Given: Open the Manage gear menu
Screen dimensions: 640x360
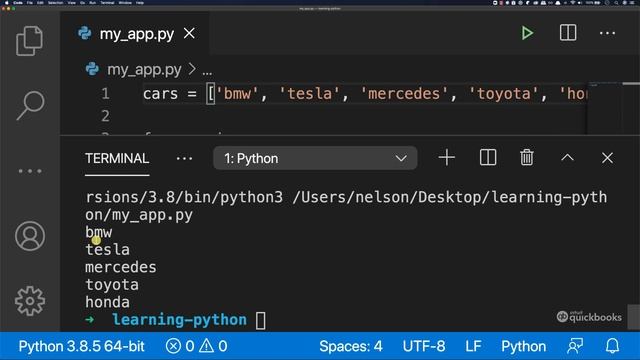Looking at the screenshot, I should tap(30, 301).
